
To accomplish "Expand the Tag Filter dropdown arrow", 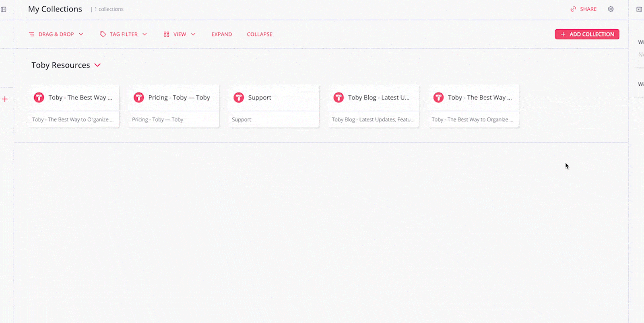I will (x=145, y=34).
